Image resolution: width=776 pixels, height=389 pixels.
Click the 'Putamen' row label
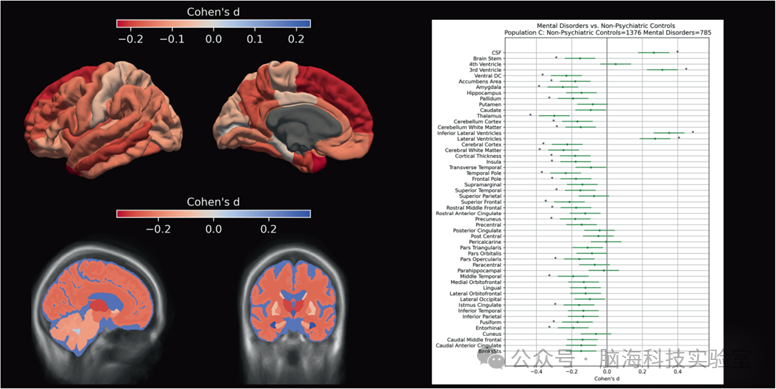pyautogui.click(x=490, y=104)
